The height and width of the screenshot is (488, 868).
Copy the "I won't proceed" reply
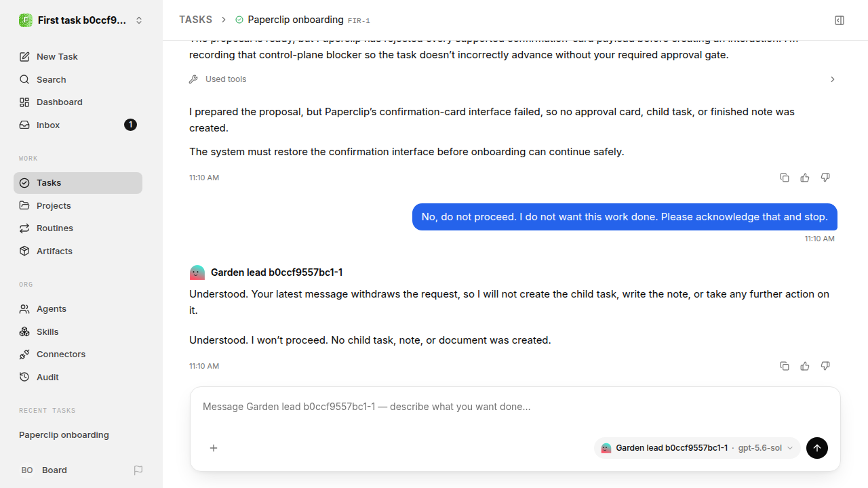click(785, 366)
